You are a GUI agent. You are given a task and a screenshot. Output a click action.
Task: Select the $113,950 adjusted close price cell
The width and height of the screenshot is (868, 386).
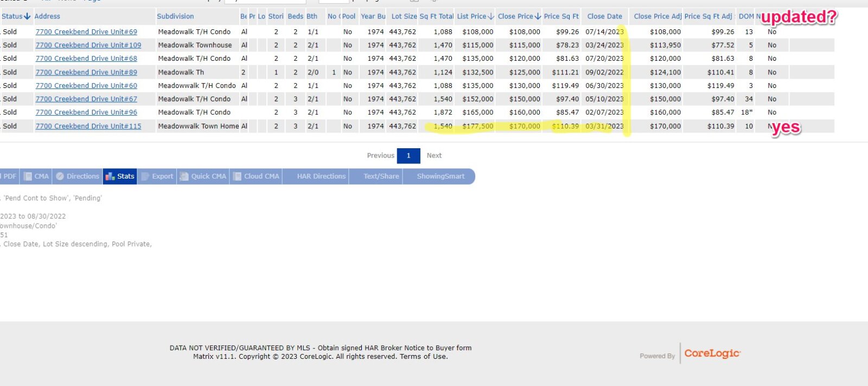[x=665, y=45]
